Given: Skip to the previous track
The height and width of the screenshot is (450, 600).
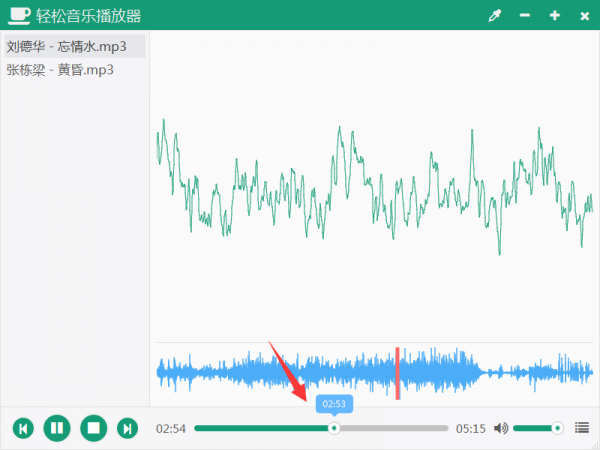Looking at the screenshot, I should click(x=23, y=428).
